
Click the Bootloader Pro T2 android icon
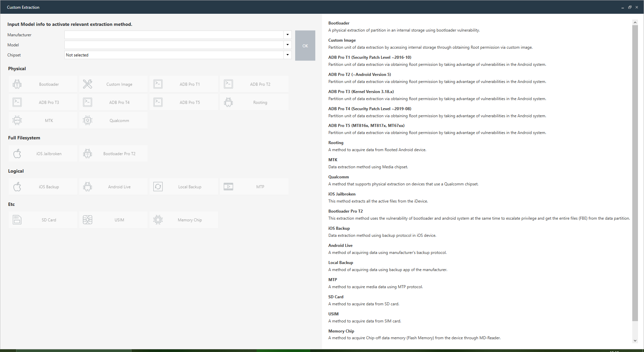(x=88, y=153)
